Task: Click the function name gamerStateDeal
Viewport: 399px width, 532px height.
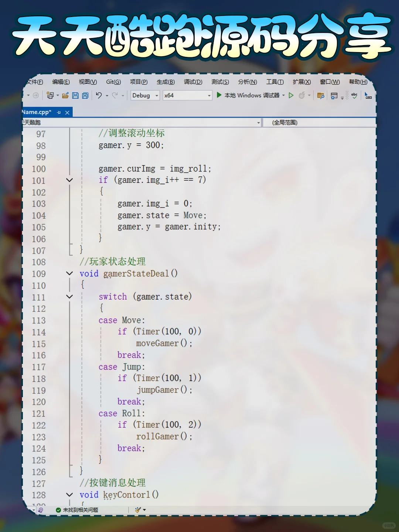Action: point(136,274)
